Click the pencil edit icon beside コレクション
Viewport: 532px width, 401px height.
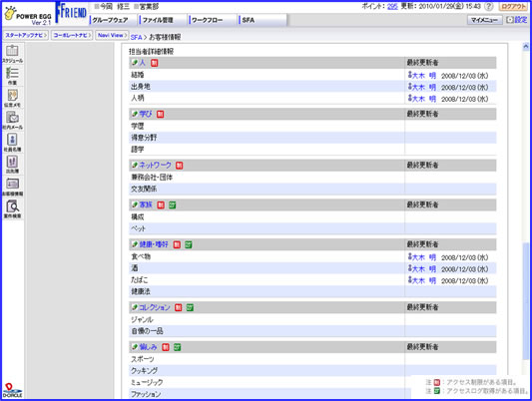(135, 307)
